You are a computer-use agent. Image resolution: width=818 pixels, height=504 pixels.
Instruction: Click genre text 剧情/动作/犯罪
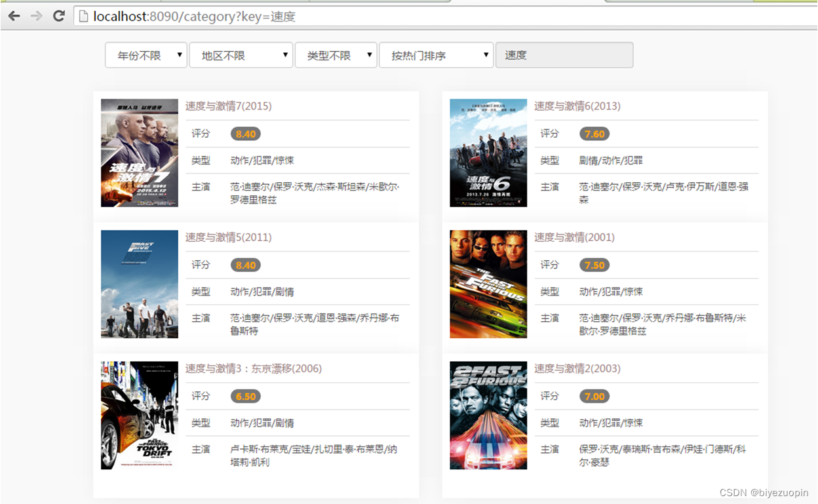coord(611,161)
